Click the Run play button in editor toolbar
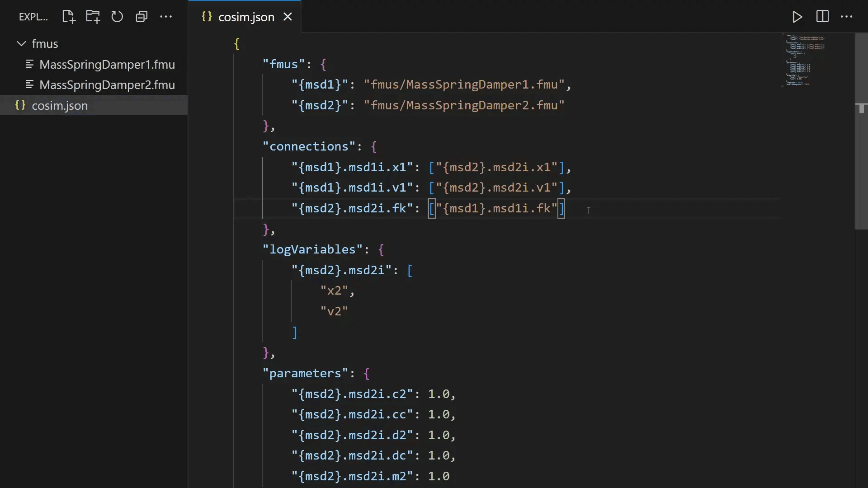The width and height of the screenshot is (868, 488). click(797, 17)
